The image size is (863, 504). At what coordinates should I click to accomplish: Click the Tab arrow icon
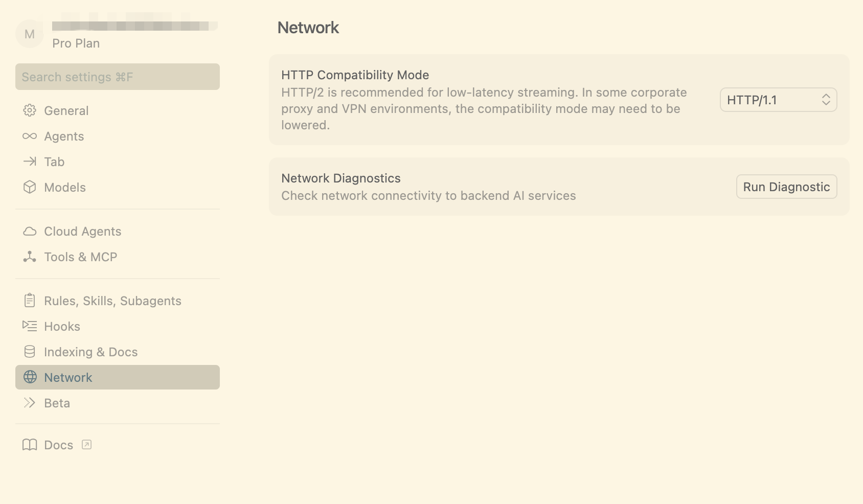30,162
